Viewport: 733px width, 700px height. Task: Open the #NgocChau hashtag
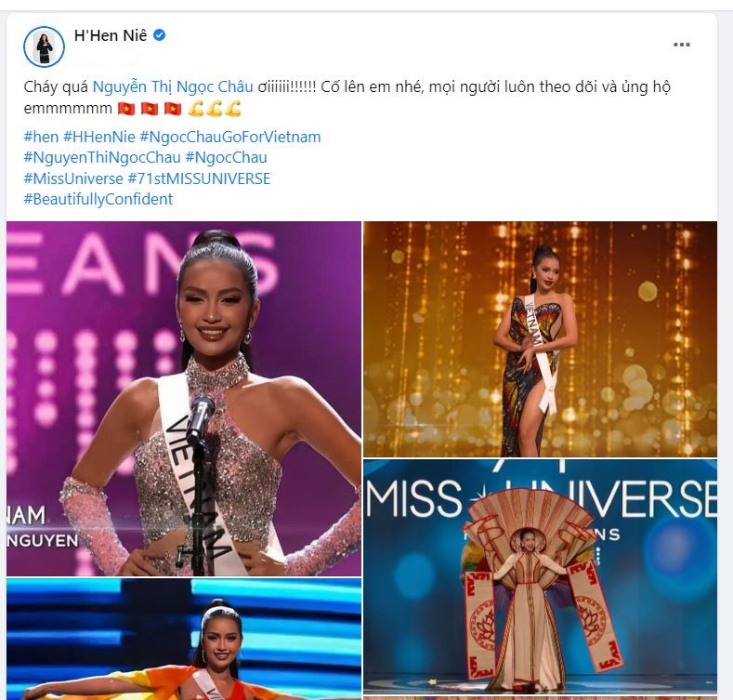click(227, 158)
